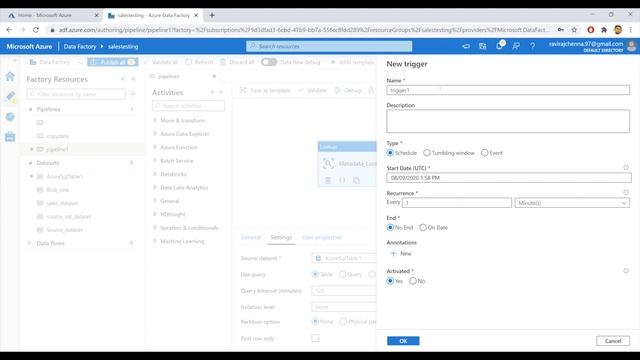Open a new browser tab
Screen dimensions: 640x360
point(211,15)
